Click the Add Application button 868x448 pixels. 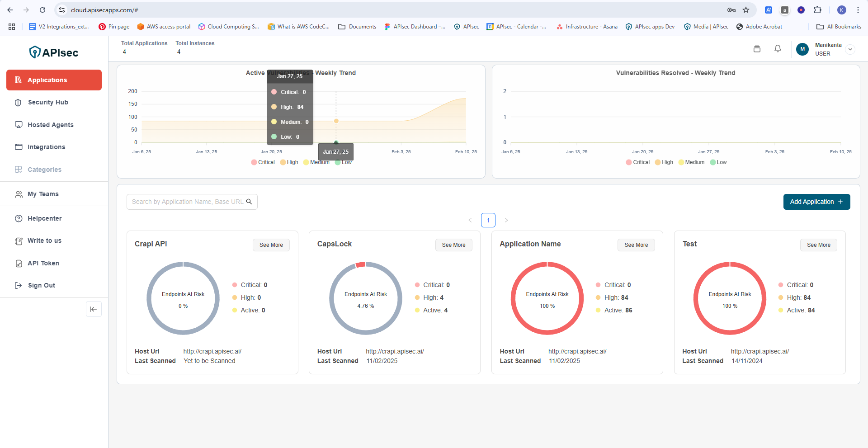pyautogui.click(x=816, y=202)
